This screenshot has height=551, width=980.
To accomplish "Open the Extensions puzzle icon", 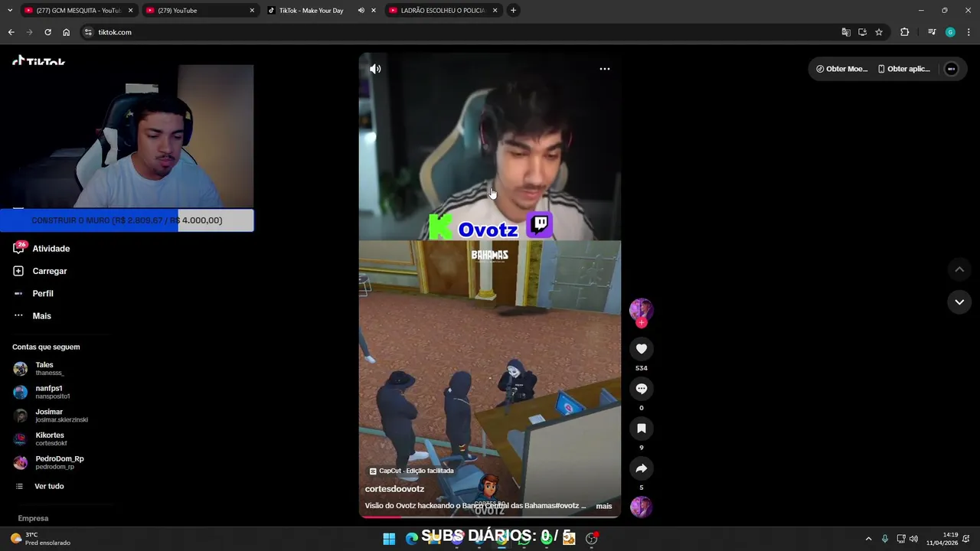I will pos(905,32).
